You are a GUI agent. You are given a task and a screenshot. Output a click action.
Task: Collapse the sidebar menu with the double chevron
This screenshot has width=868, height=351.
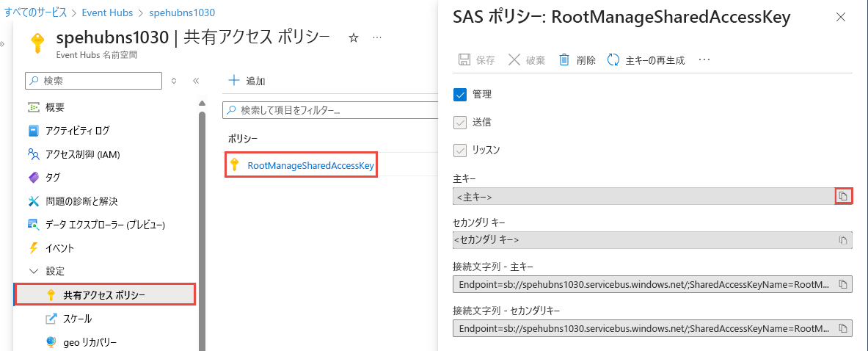point(195,81)
